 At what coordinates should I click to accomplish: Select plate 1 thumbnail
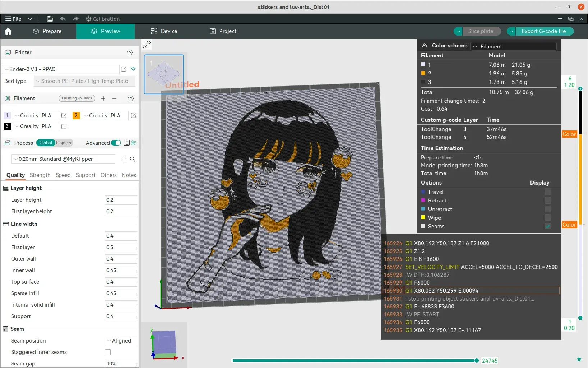164,74
